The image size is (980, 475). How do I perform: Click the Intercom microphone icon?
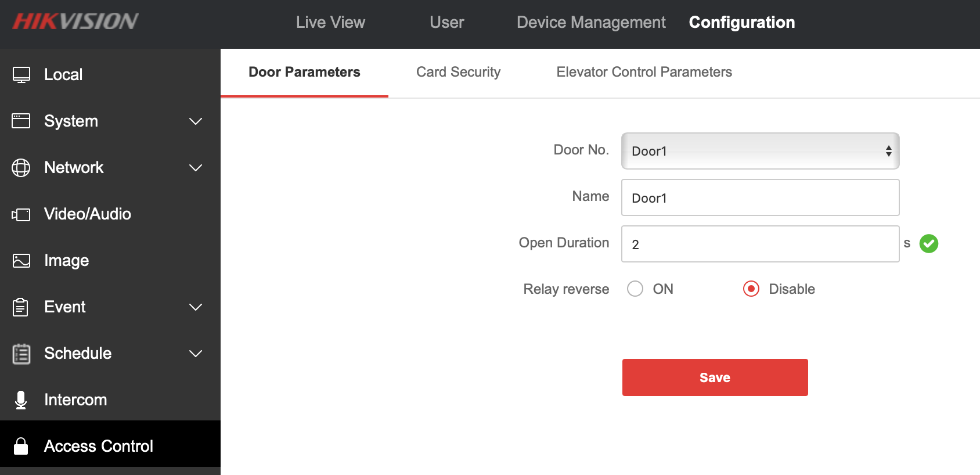tap(21, 400)
